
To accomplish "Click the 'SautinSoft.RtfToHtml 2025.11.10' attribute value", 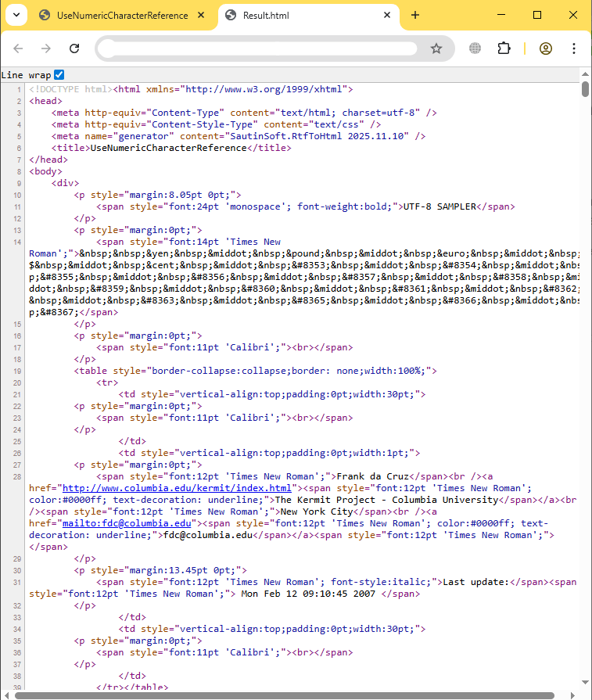I will (x=317, y=137).
